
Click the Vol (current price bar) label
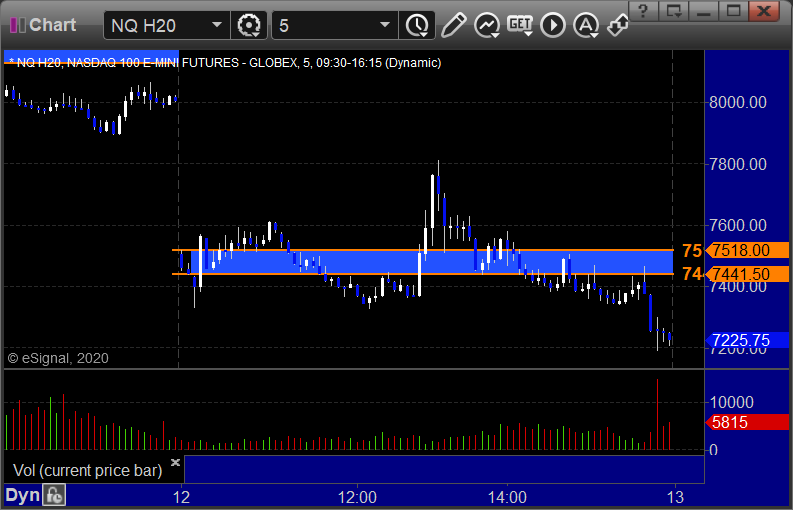tap(87, 470)
